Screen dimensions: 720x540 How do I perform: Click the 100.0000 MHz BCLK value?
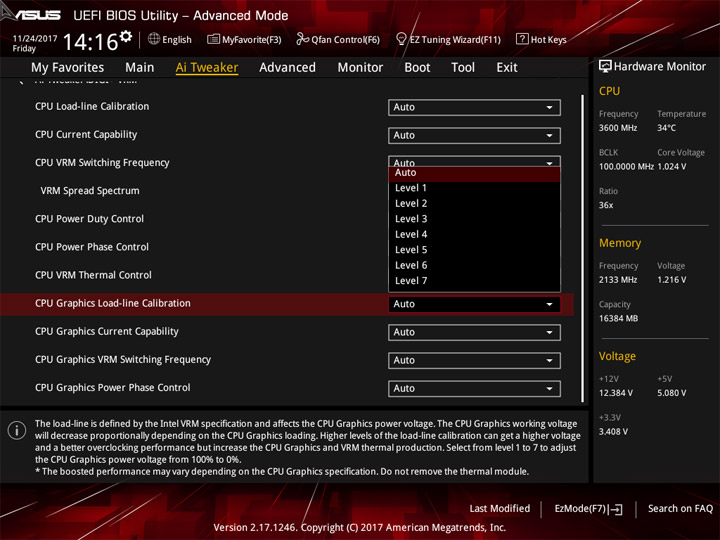click(626, 167)
